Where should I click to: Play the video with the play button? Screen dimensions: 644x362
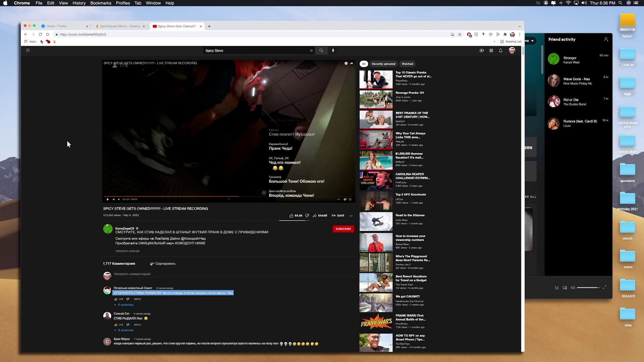coord(108,199)
